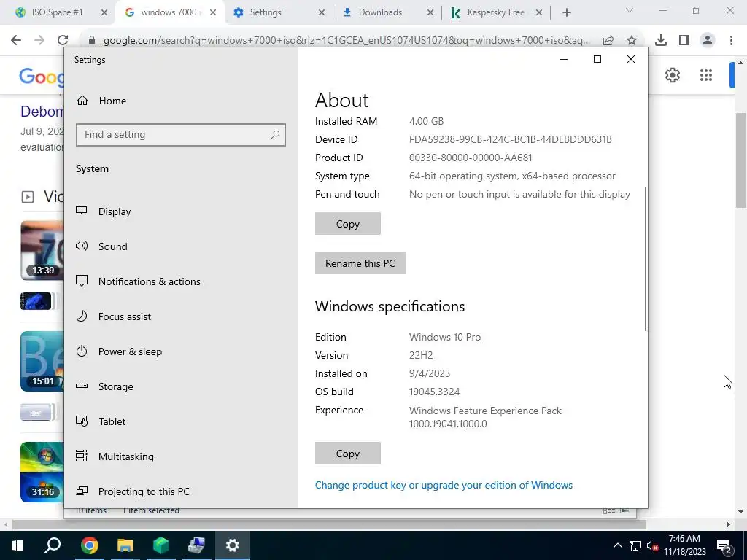Viewport: 747px width, 560px height.
Task: Show hidden system tray icons
Action: 617,545
